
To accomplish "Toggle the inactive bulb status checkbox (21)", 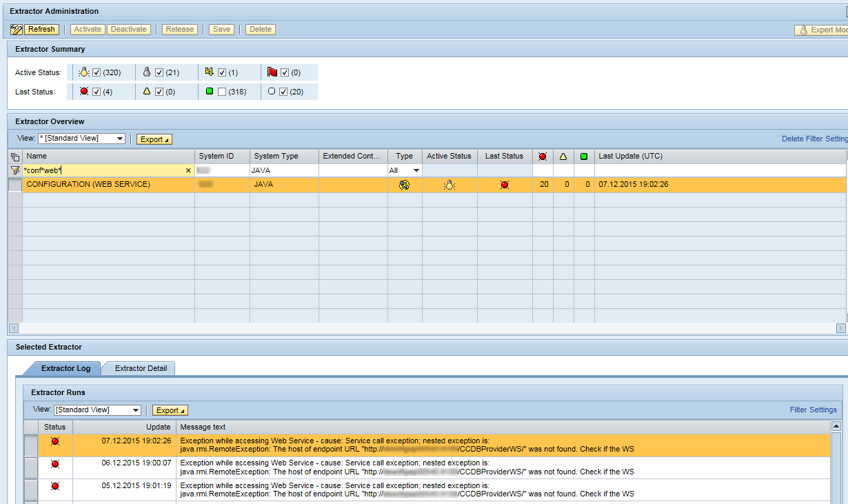I will (159, 72).
